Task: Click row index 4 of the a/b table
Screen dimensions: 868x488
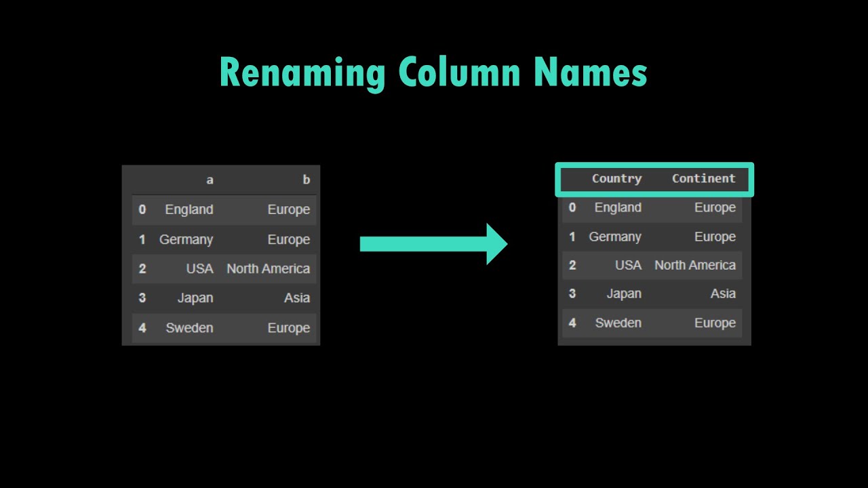Action: click(142, 327)
